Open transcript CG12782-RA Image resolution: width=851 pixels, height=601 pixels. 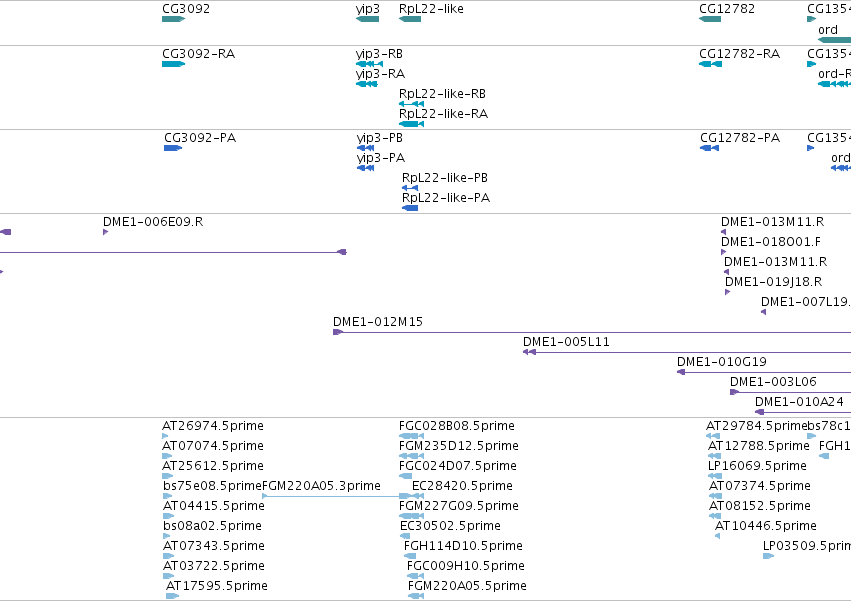739,54
